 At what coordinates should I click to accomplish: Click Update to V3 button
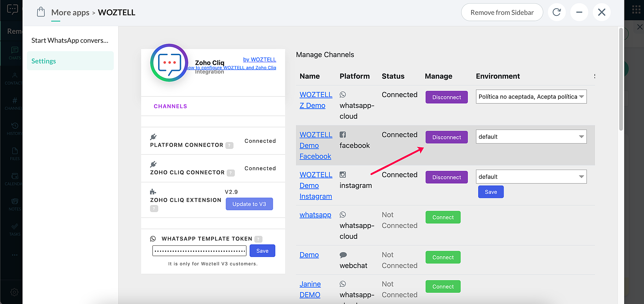click(x=249, y=204)
